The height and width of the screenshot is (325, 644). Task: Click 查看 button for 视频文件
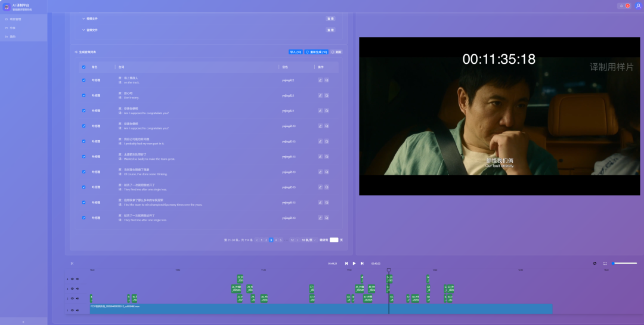[x=330, y=18]
